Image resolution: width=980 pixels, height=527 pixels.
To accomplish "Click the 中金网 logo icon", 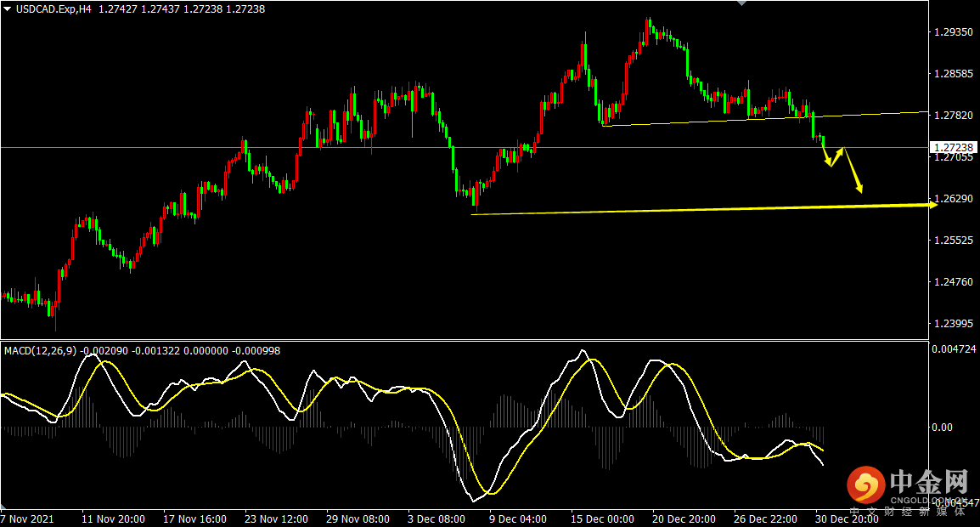I will (x=865, y=485).
